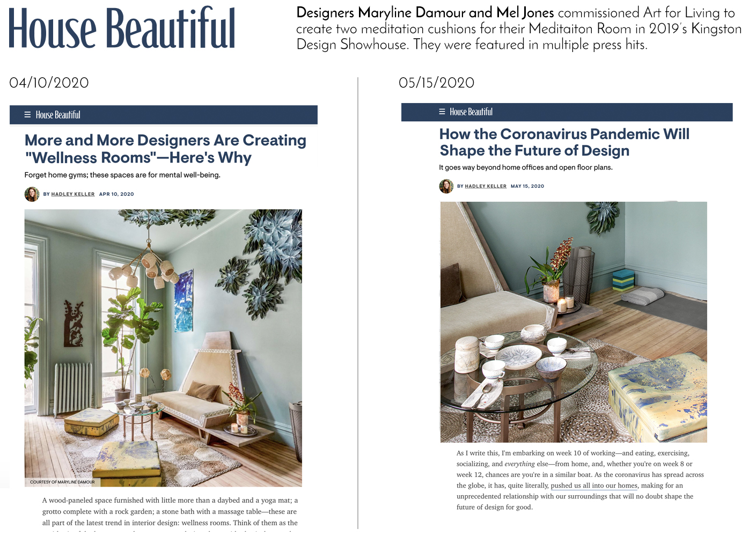The width and height of the screenshot is (756, 536).
Task: Click the 04/10/2020 date label
Action: [49, 83]
